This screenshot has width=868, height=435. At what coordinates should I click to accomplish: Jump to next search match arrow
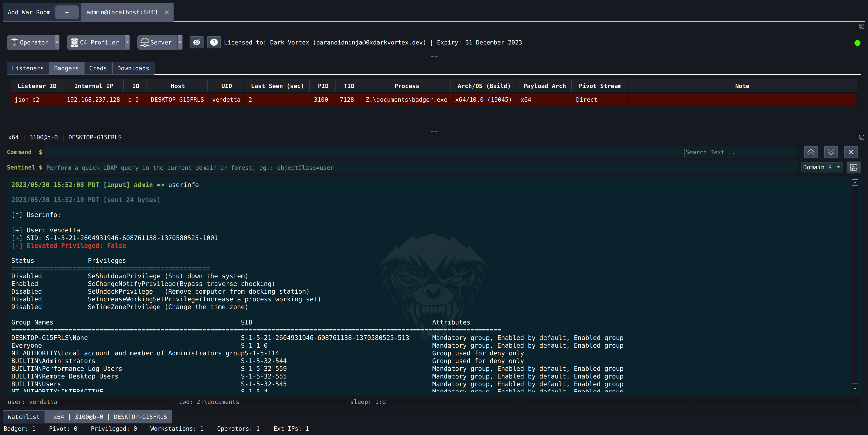(831, 152)
